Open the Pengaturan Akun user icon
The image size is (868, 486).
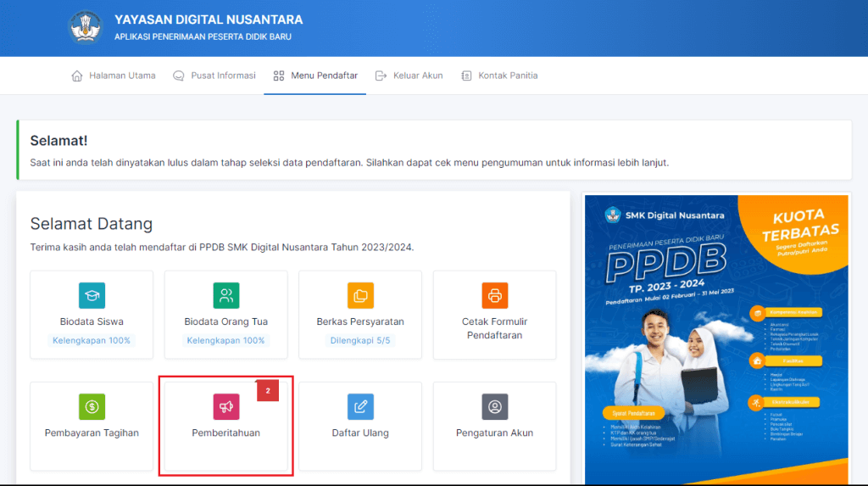[x=495, y=406]
